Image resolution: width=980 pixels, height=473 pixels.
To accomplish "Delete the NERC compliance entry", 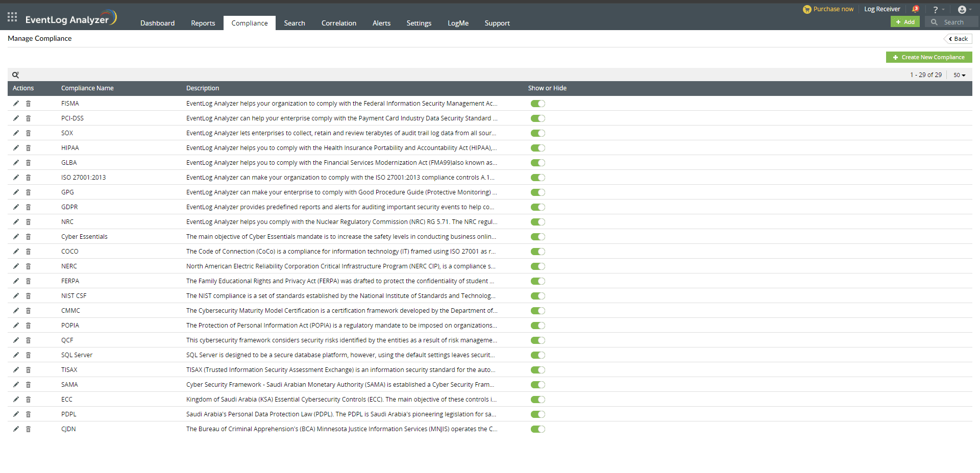I will coord(28,266).
